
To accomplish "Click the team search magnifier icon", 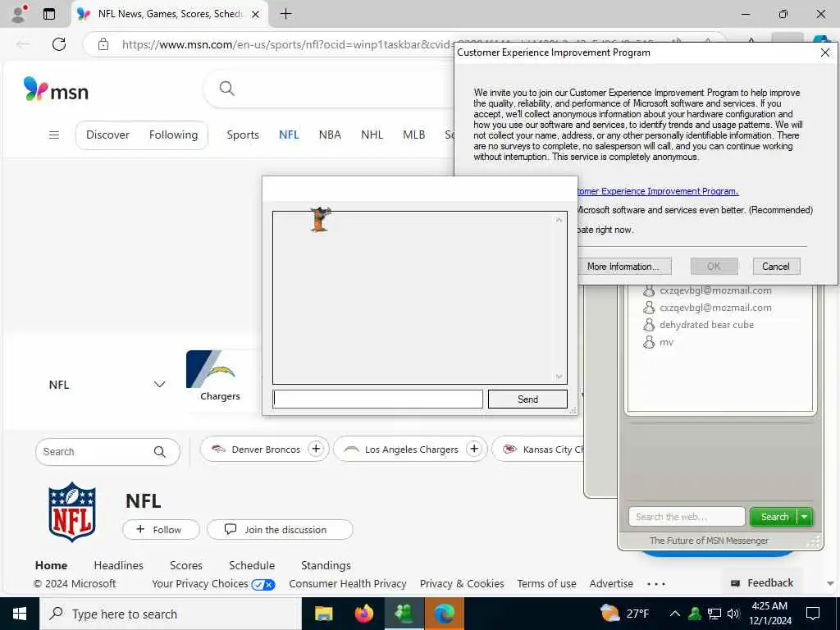I will 160,452.
